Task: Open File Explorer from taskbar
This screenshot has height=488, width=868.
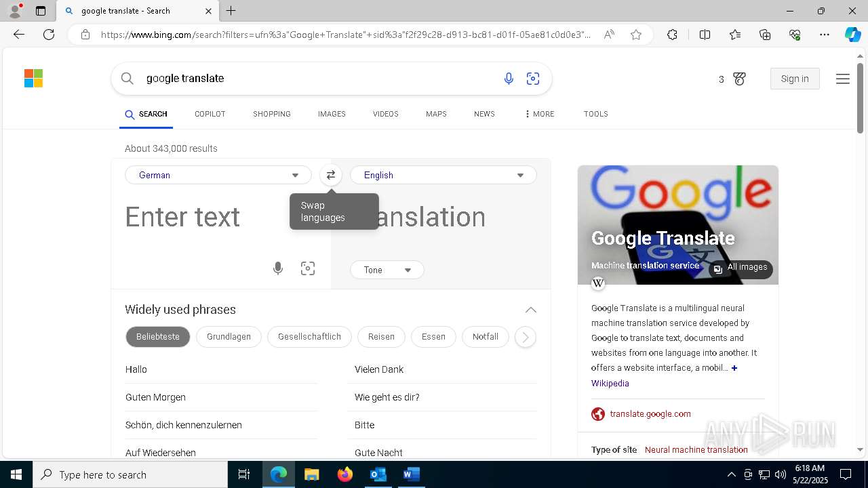Action: (311, 474)
